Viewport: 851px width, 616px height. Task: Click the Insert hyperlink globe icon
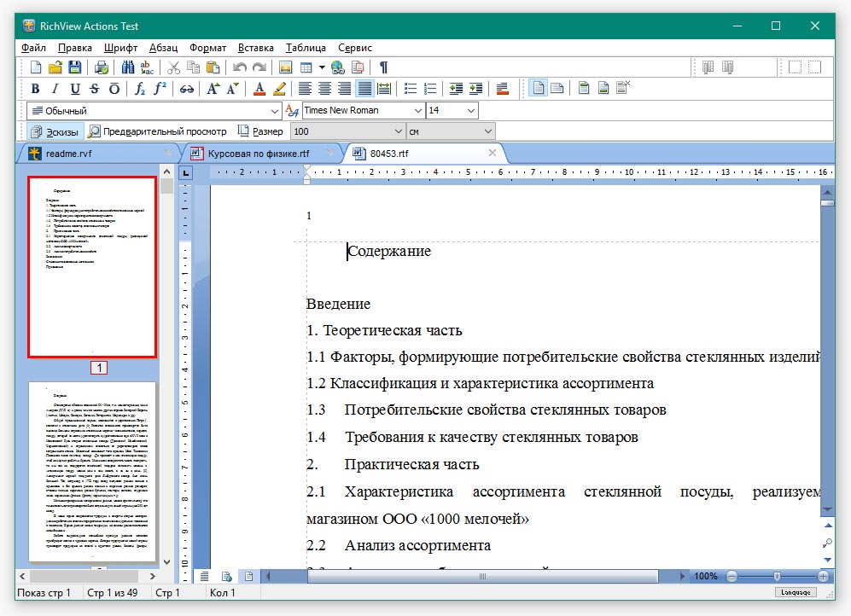tap(337, 67)
